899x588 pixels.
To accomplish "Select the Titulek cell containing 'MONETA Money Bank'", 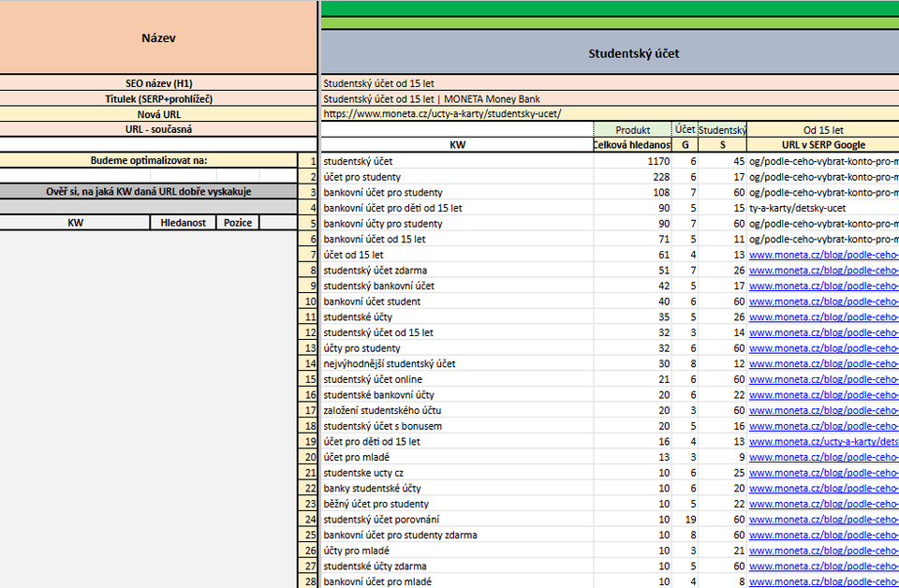I will pyautogui.click(x=432, y=98).
